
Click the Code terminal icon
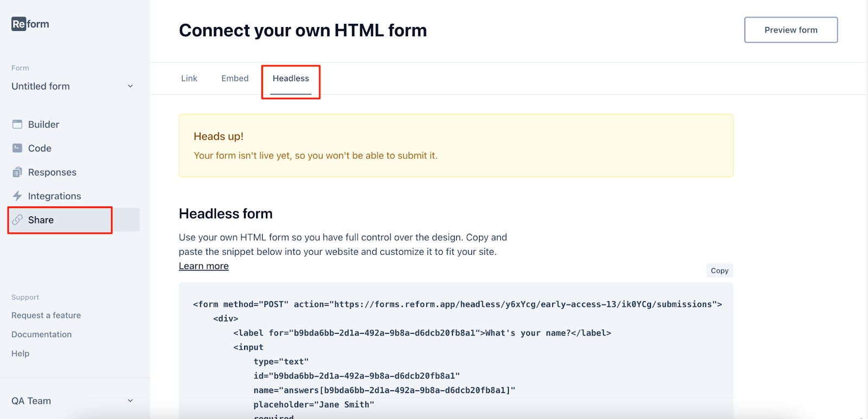[x=17, y=148]
